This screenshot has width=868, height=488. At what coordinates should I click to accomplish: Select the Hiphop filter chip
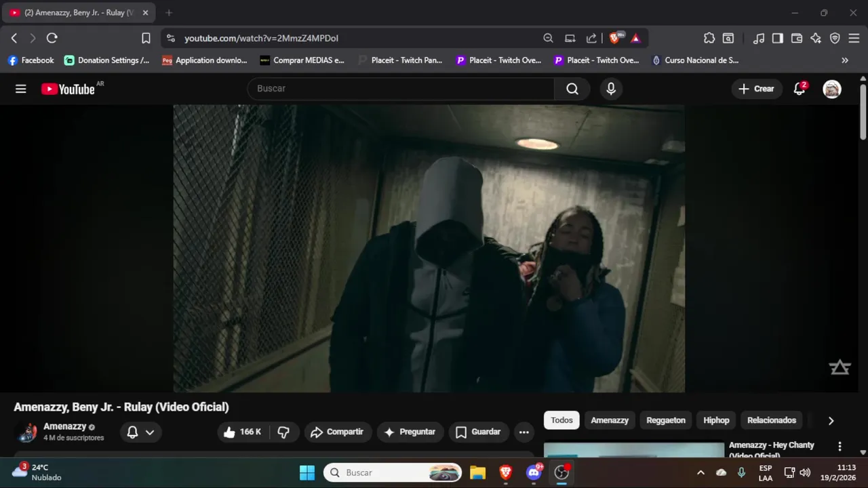pos(716,420)
